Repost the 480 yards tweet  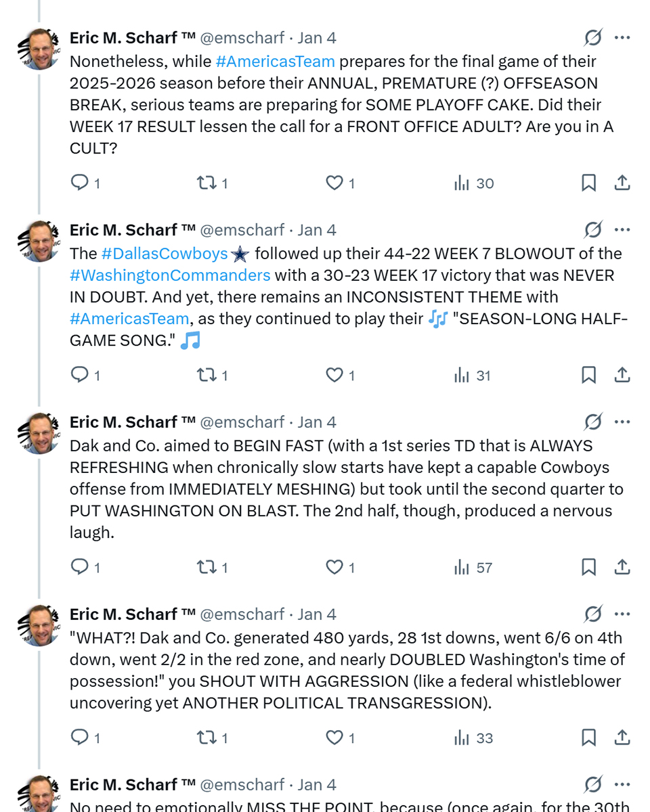pyautogui.click(x=206, y=738)
